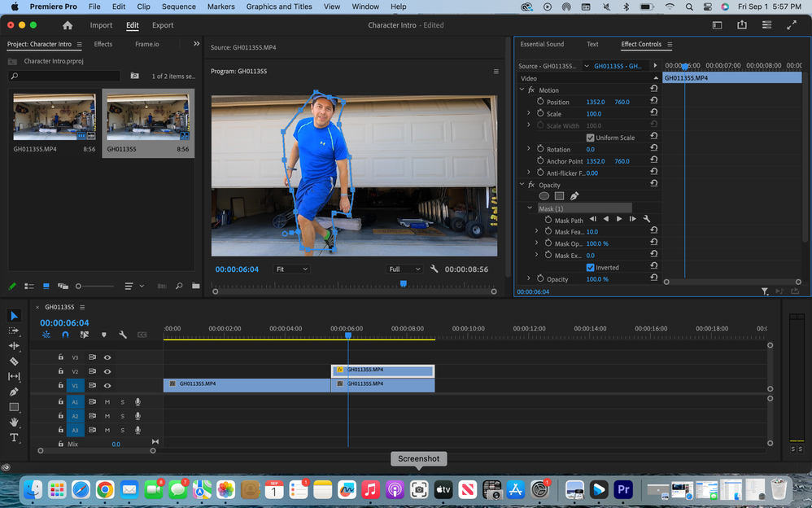Open the Full playback resolution dropdown
This screenshot has height=508, width=812.
(404, 269)
